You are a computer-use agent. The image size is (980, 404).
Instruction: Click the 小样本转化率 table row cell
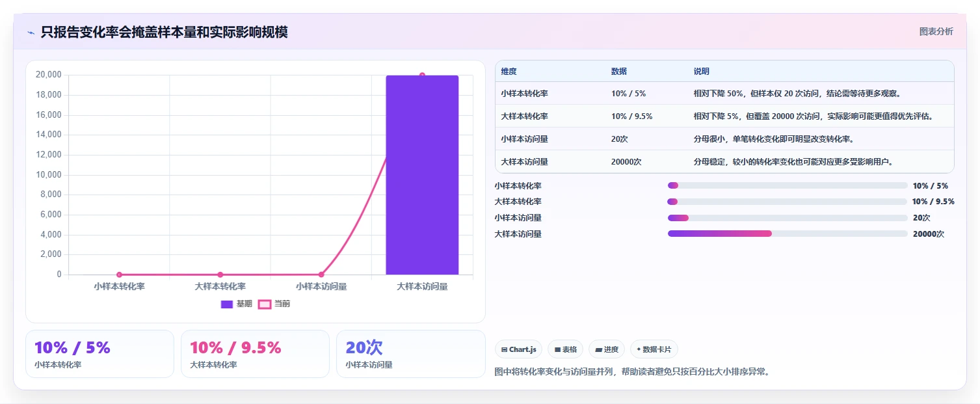[524, 94]
